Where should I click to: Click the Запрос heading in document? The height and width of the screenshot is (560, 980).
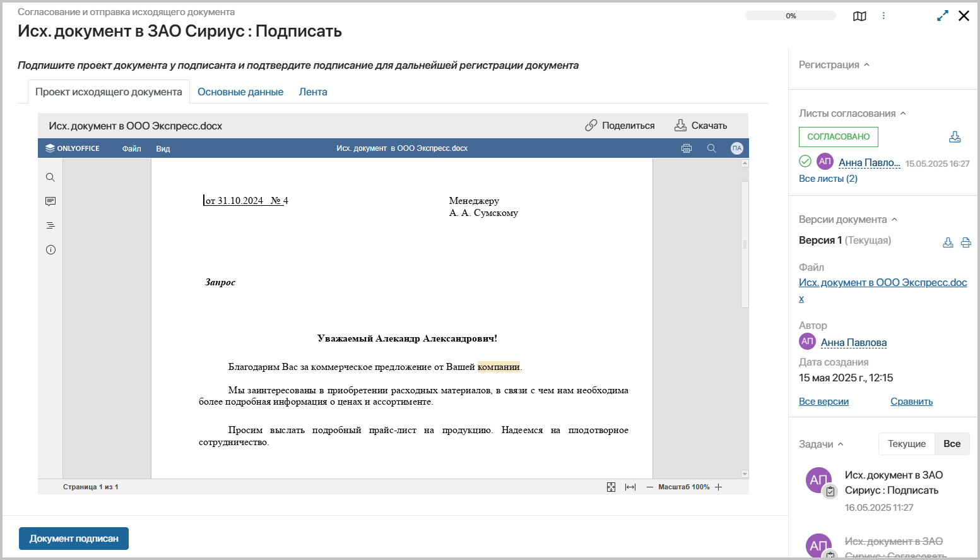tap(220, 282)
